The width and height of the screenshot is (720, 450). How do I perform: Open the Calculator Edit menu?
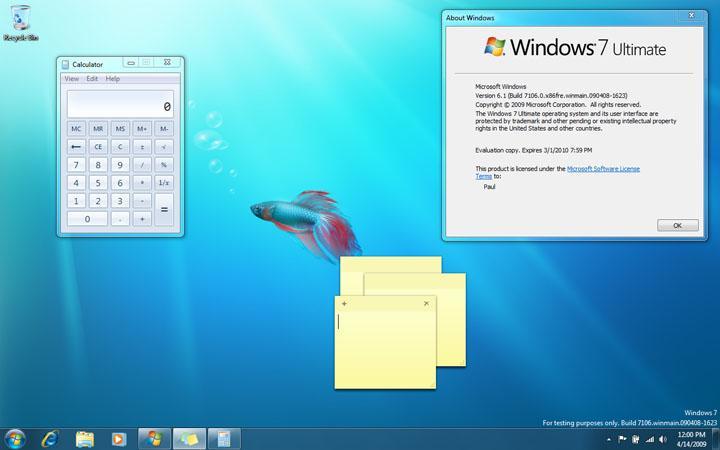[92, 79]
